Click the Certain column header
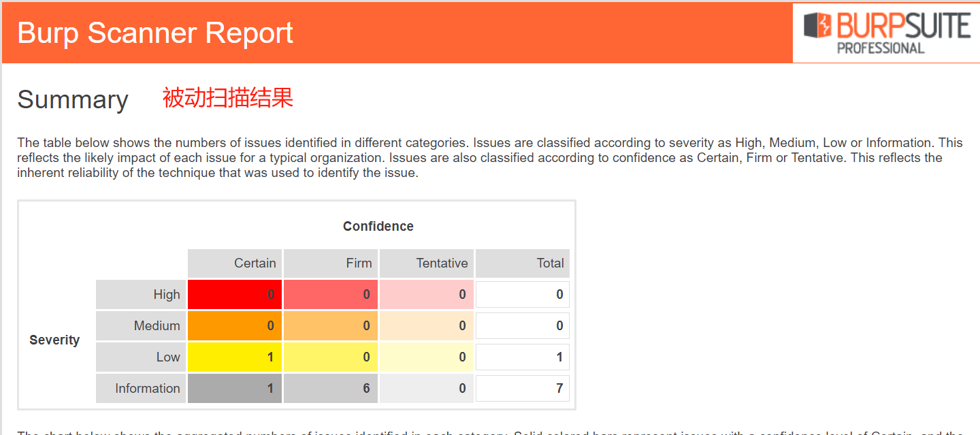 coord(235,263)
